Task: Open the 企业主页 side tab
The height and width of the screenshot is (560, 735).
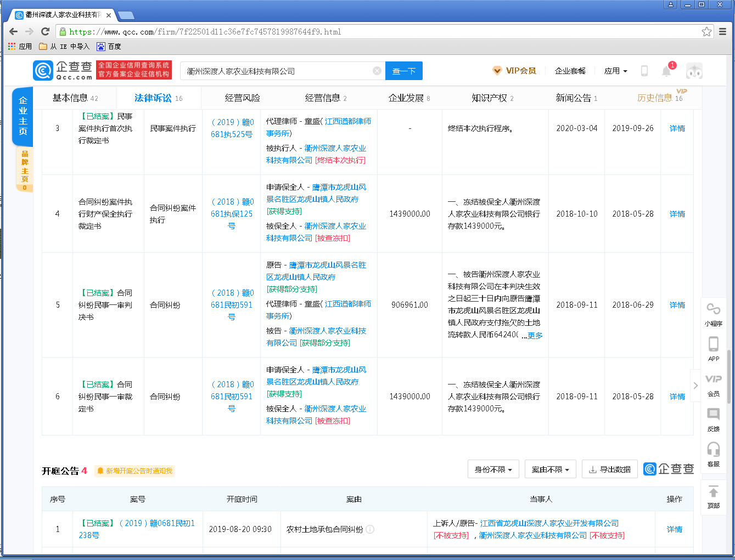Action: (23, 116)
